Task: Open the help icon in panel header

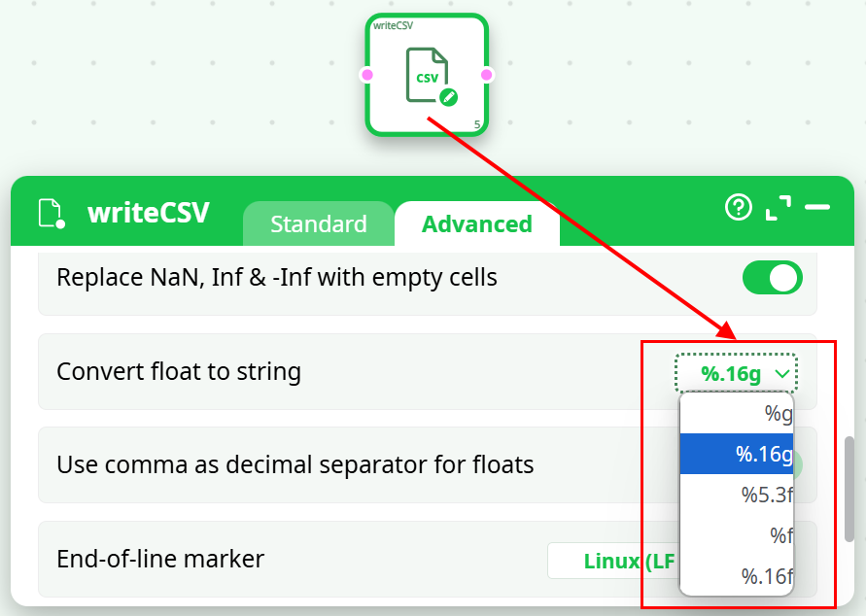Action: [x=739, y=207]
